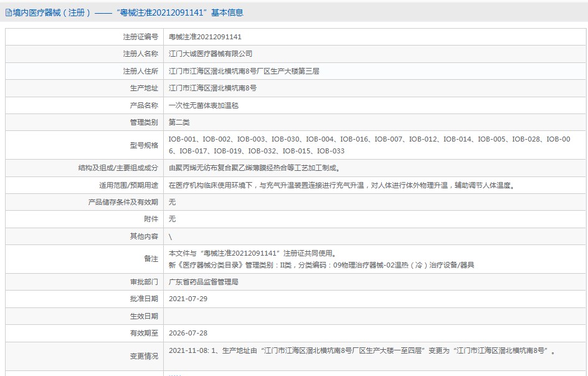This screenshot has height=376, width=588.
Task: Click the 产品储存条件及有效期 label
Action: [x=123, y=202]
